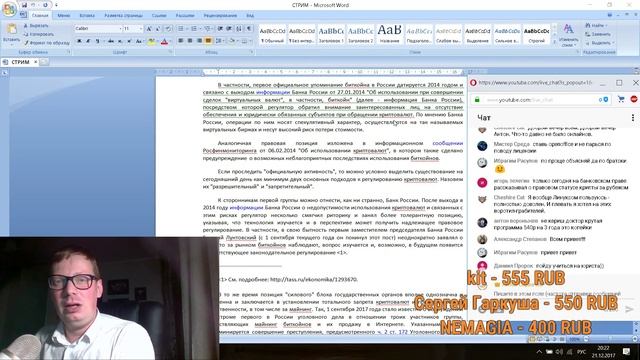The width and height of the screenshot is (640, 360).
Task: Click Заменить in editing group
Action: click(x=598, y=34)
